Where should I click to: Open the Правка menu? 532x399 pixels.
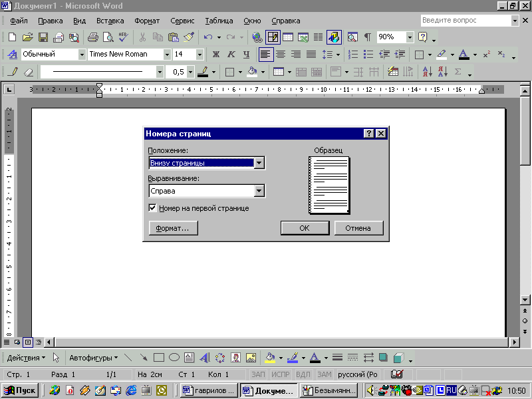click(51, 21)
